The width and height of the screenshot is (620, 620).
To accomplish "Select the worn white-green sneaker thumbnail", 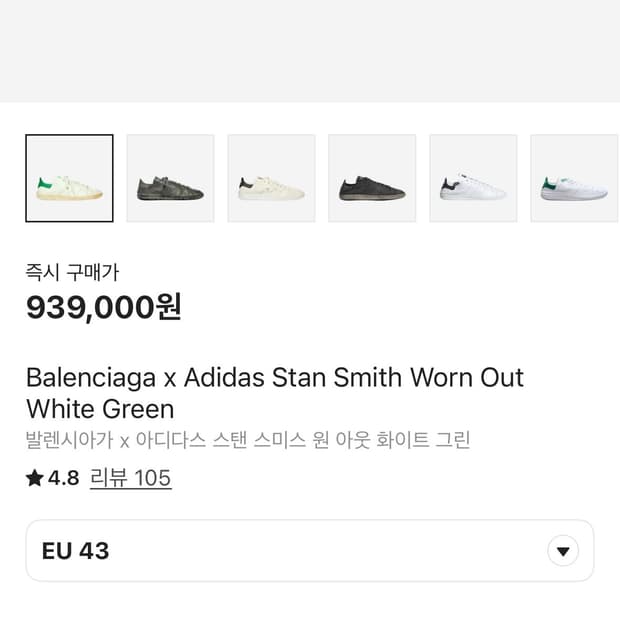I will click(x=69, y=178).
